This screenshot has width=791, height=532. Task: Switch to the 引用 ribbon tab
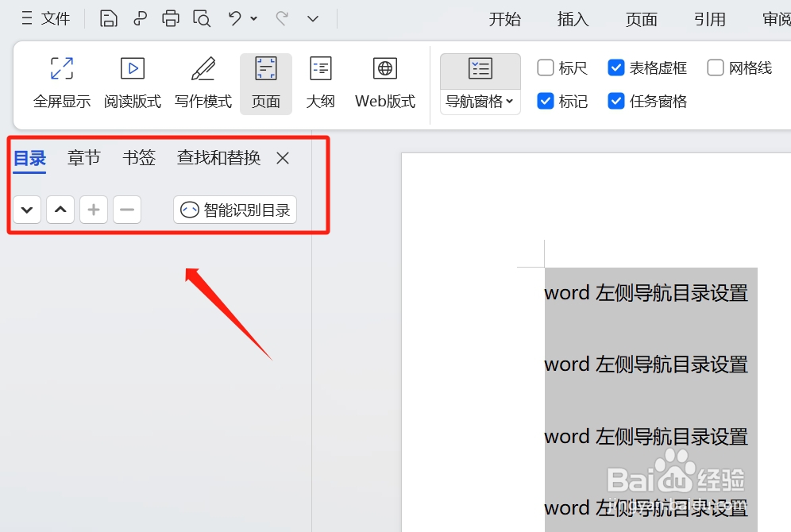tap(710, 19)
